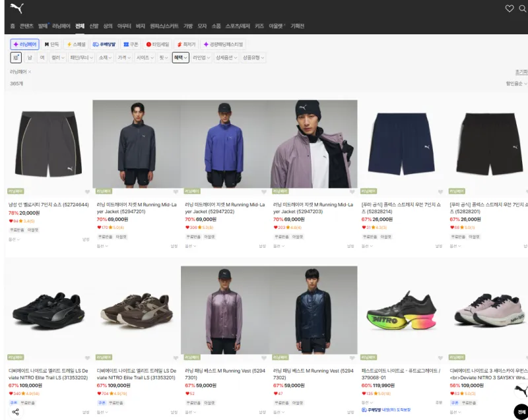
Task: Expand the 패턴/무늬 filter dropdown
Action: 81,57
